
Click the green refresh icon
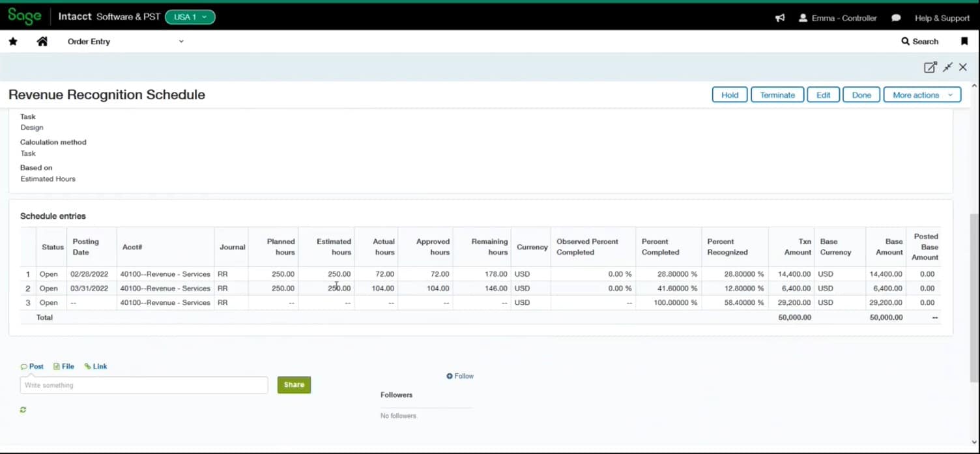23,410
